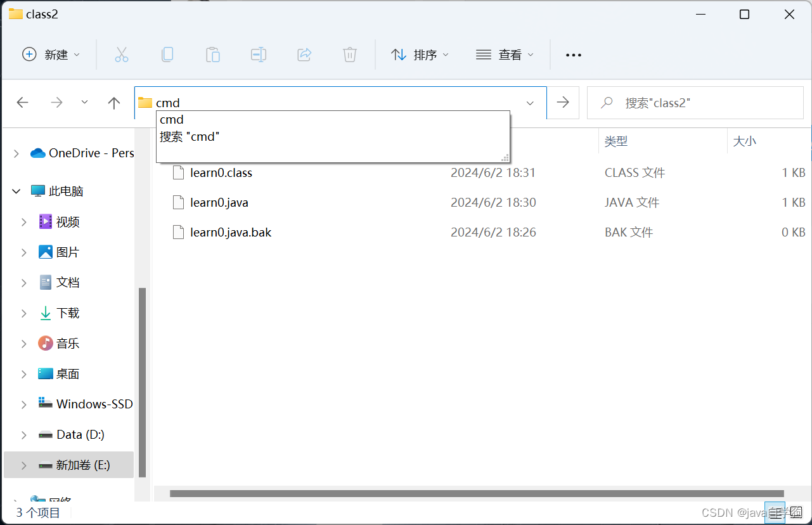Click the 视频 folder icon
Viewport: 812px width, 525px height.
[x=46, y=221]
